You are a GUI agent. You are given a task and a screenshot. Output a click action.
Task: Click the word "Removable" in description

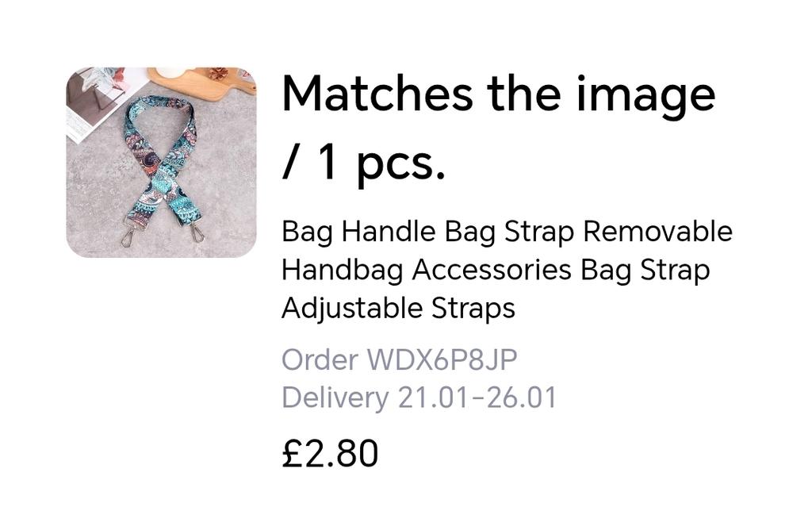pyautogui.click(x=657, y=232)
